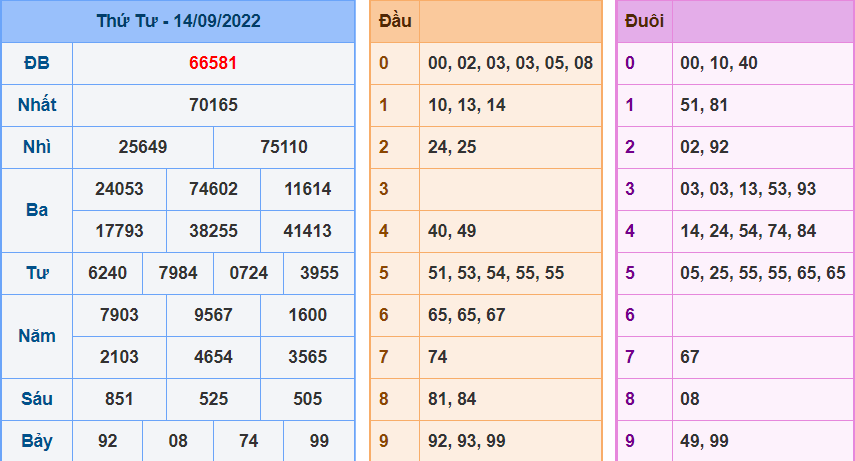This screenshot has height=461, width=855.
Task: Click the Đầu column header
Action: tap(395, 21)
